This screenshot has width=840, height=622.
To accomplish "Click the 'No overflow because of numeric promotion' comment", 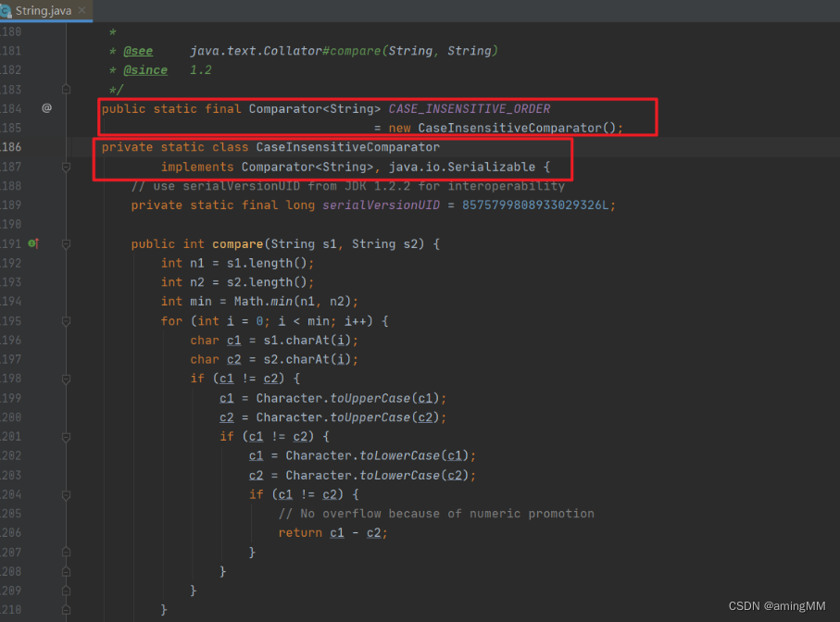I will pyautogui.click(x=436, y=514).
